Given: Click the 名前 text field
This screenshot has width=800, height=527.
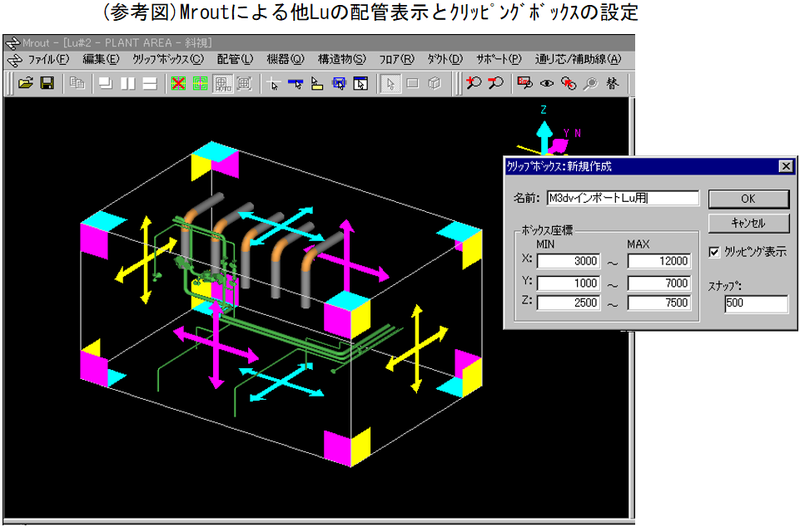Looking at the screenshot, I should 622,198.
